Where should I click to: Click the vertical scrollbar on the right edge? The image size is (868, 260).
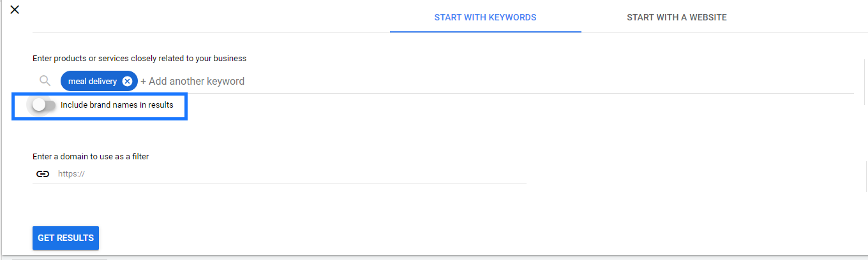[865, 80]
